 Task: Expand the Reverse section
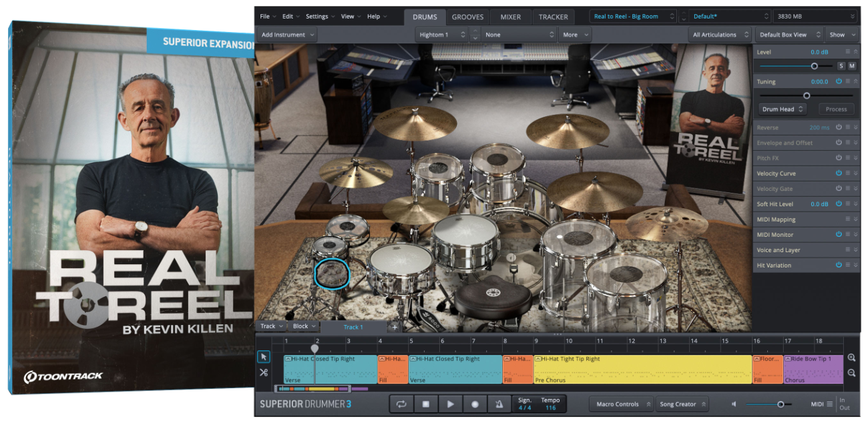[855, 127]
